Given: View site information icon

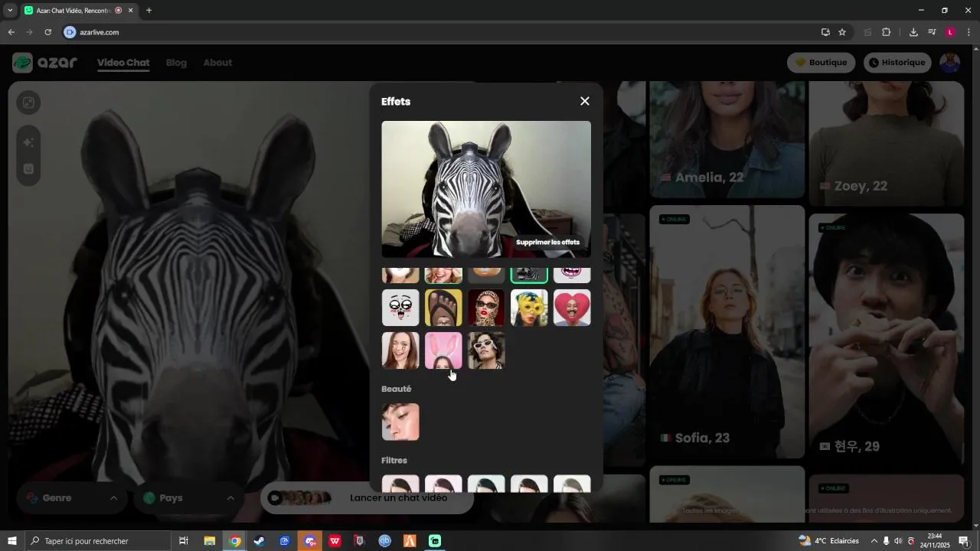Looking at the screenshot, I should [70, 32].
